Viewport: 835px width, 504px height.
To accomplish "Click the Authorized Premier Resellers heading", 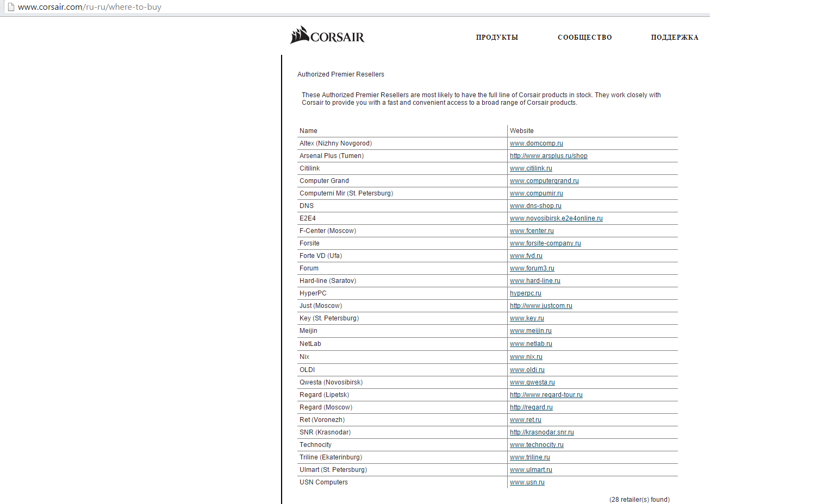I will pyautogui.click(x=341, y=74).
